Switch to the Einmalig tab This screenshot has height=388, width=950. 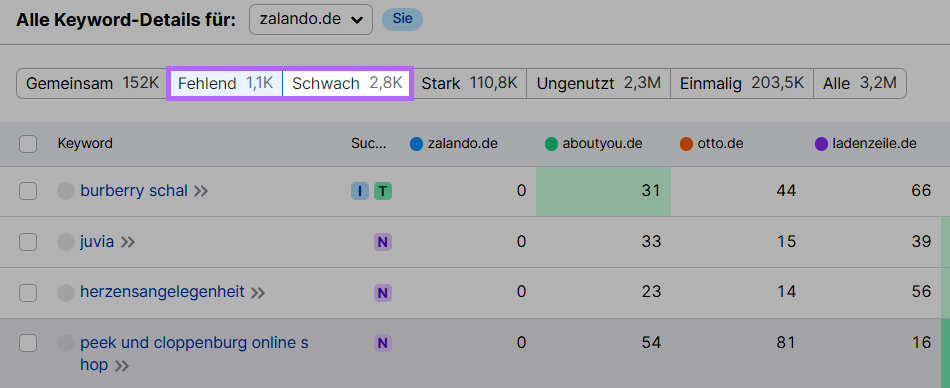(742, 83)
